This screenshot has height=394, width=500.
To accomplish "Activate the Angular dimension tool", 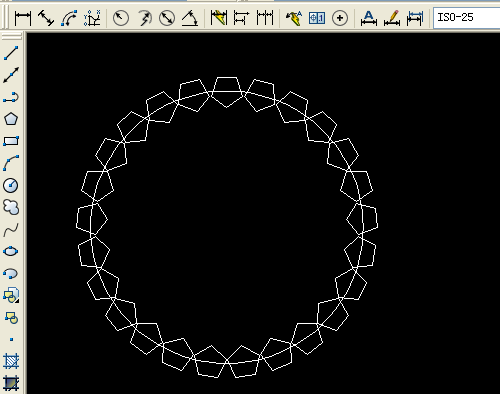I will 190,18.
